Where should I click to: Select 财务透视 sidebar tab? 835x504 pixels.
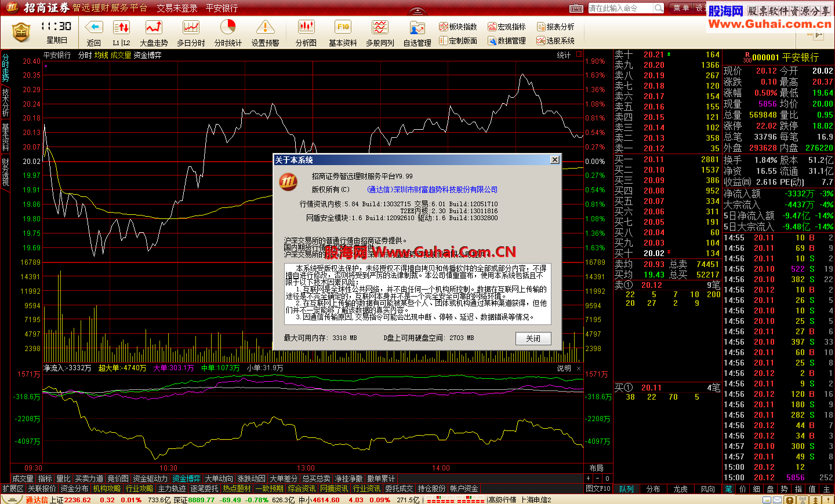tap(5, 172)
